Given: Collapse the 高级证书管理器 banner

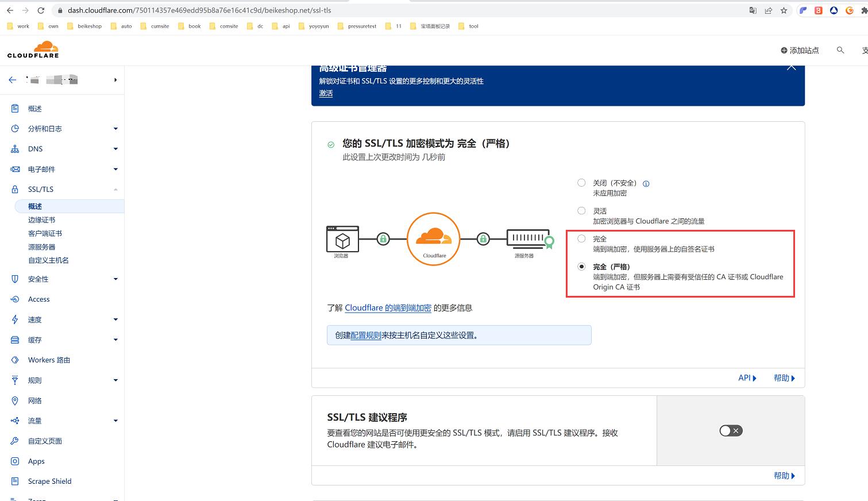Looking at the screenshot, I should [791, 68].
